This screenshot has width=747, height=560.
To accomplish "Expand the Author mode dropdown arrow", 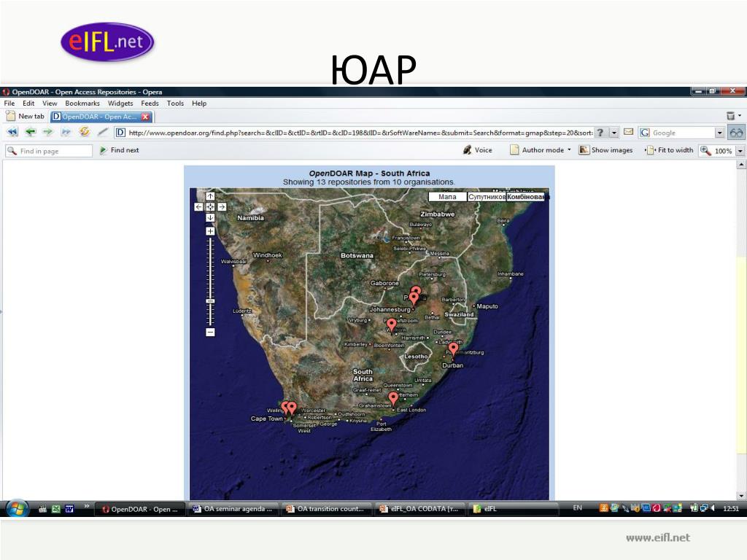I will [x=569, y=150].
